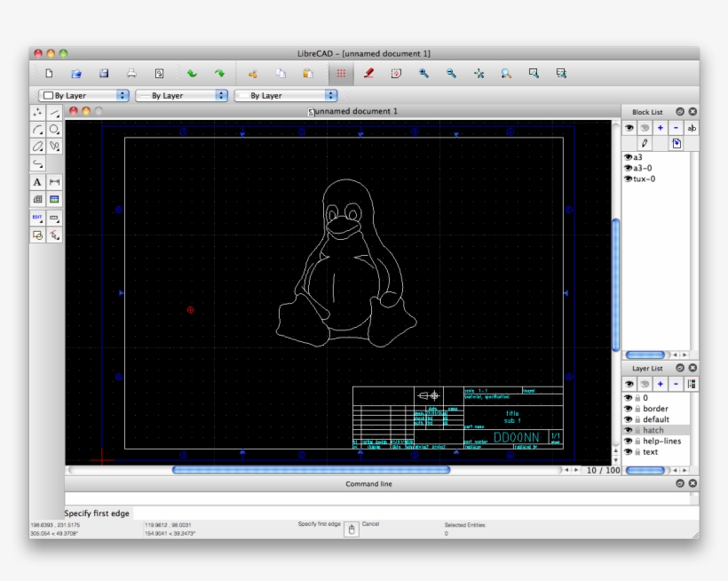
Task: Zoom in on the drawing
Action: (x=423, y=74)
